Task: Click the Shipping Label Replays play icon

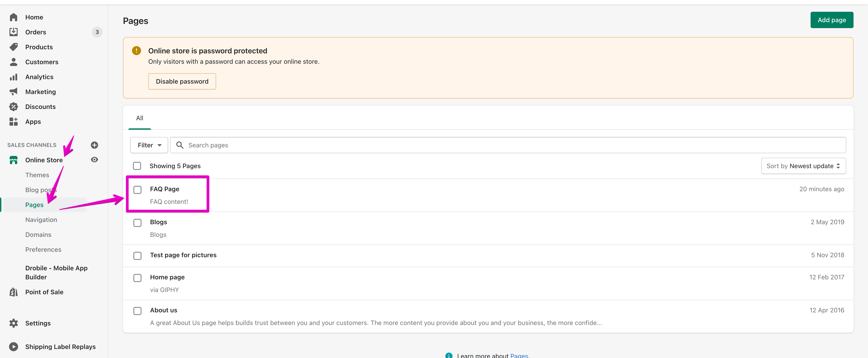Action: [x=14, y=346]
